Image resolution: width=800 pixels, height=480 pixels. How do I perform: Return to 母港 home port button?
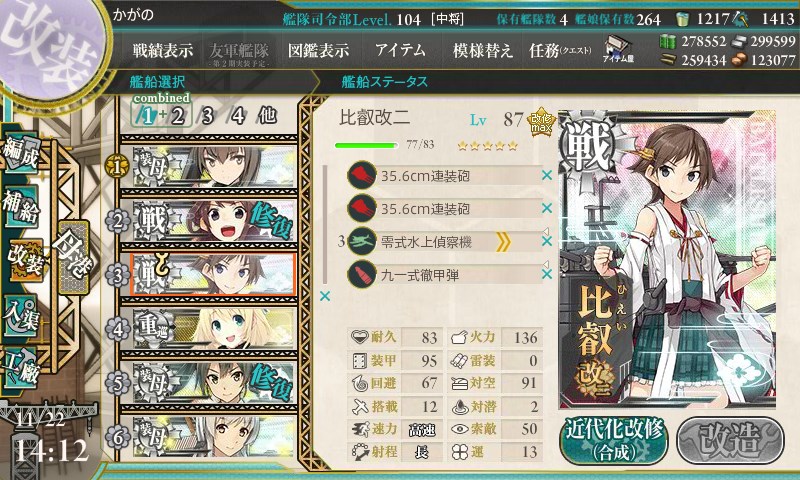(x=73, y=257)
